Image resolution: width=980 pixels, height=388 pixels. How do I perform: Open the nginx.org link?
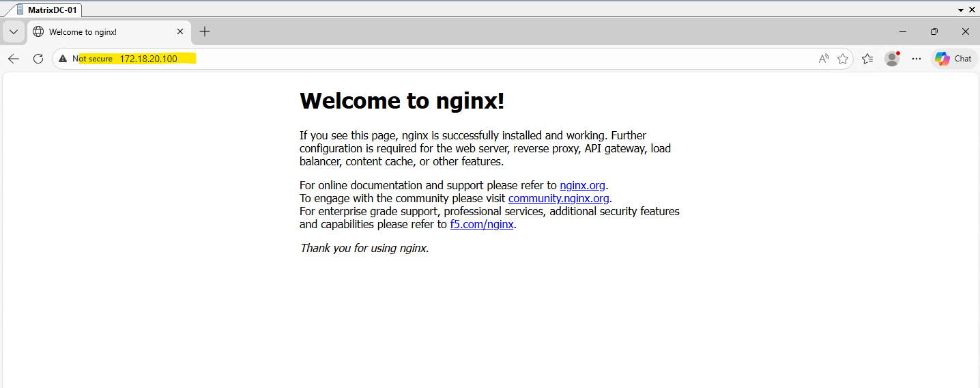click(582, 185)
